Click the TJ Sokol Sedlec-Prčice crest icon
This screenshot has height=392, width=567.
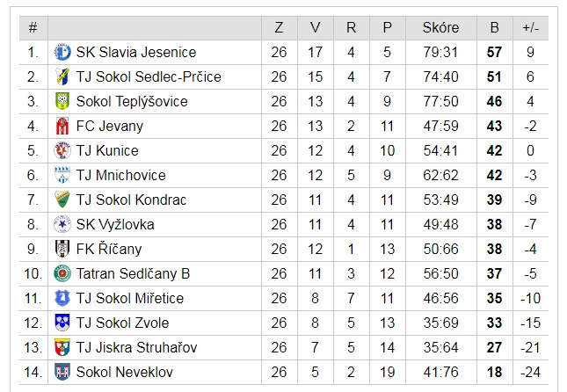[62, 76]
